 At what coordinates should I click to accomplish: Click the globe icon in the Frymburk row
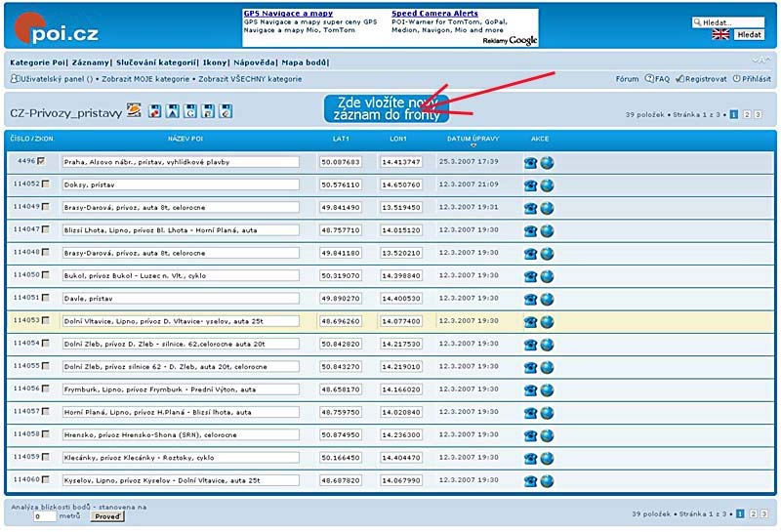pos(547,390)
